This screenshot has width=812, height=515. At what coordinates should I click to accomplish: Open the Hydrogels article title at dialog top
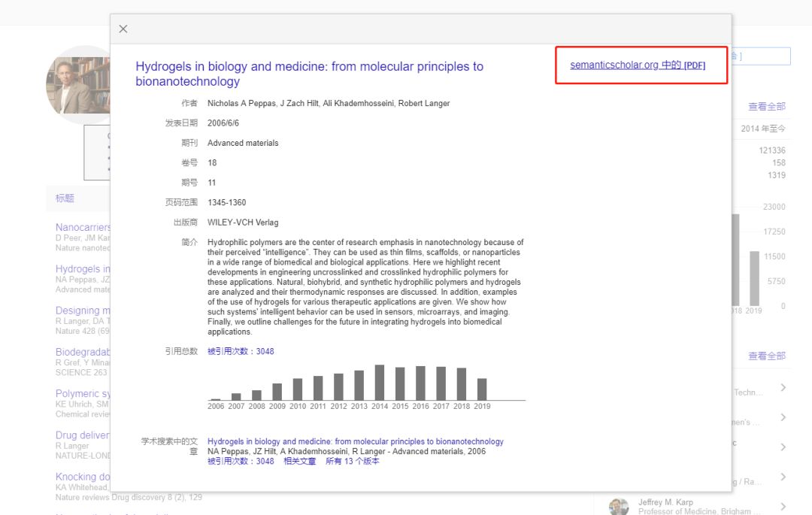pos(309,74)
